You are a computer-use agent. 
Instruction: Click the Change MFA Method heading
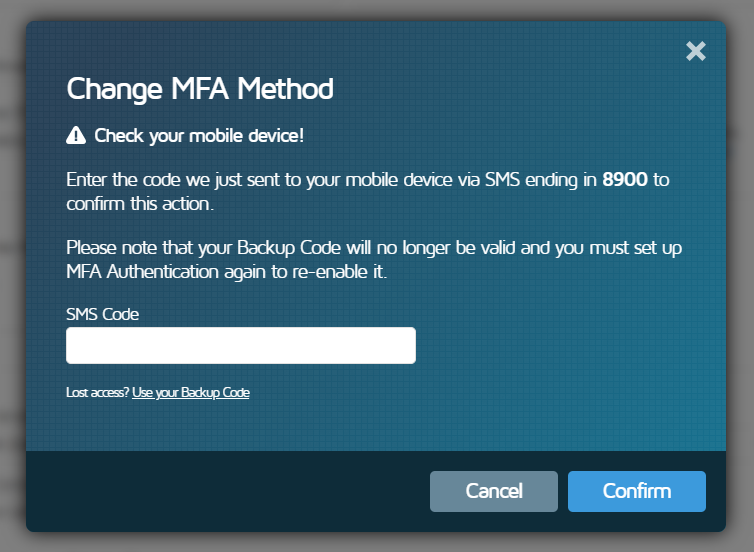200,89
